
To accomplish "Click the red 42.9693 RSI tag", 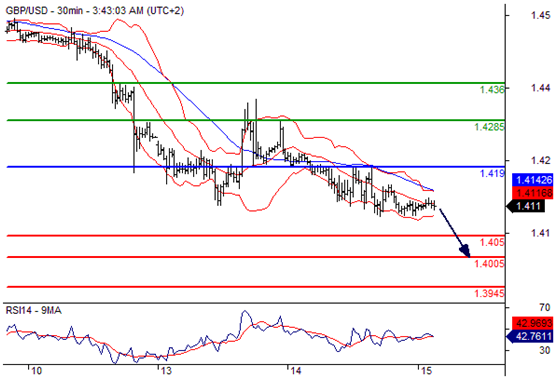I will point(533,323).
